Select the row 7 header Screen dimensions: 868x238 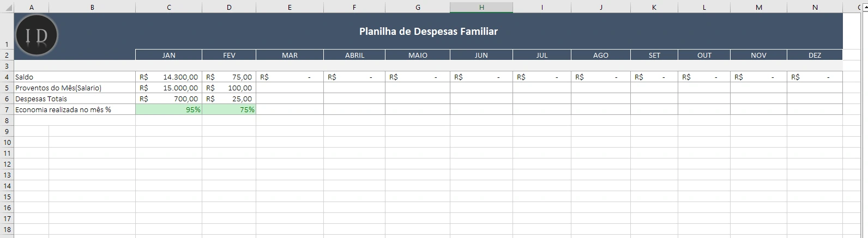tap(7, 109)
